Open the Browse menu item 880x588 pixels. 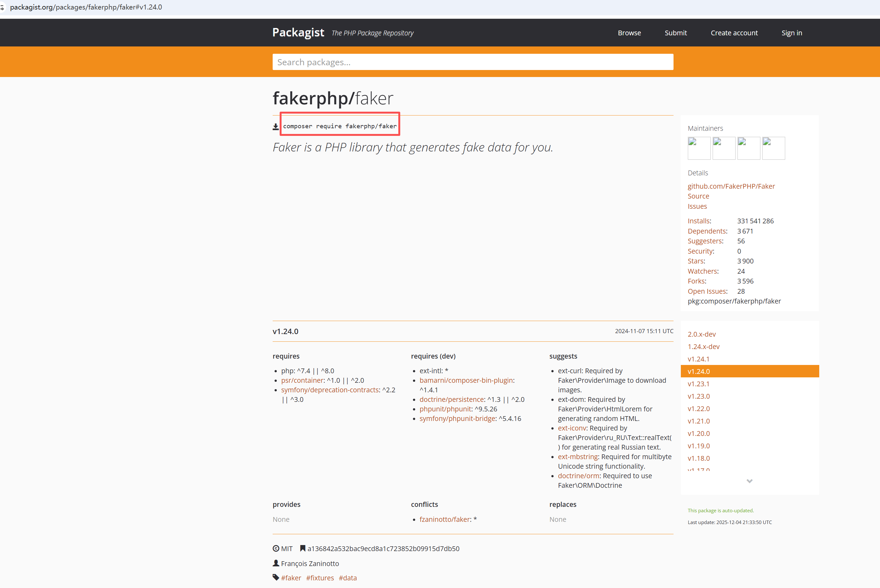click(x=629, y=33)
